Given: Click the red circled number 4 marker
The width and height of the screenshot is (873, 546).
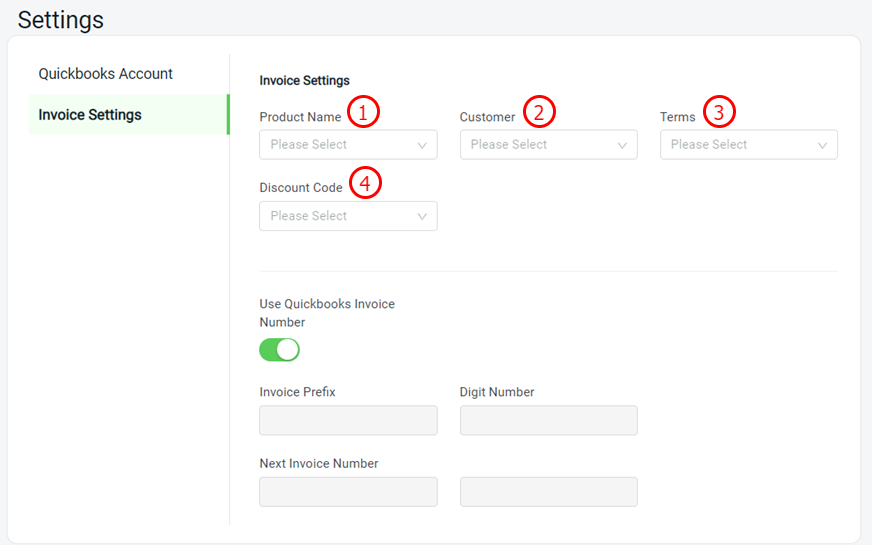Looking at the screenshot, I should click(x=365, y=183).
